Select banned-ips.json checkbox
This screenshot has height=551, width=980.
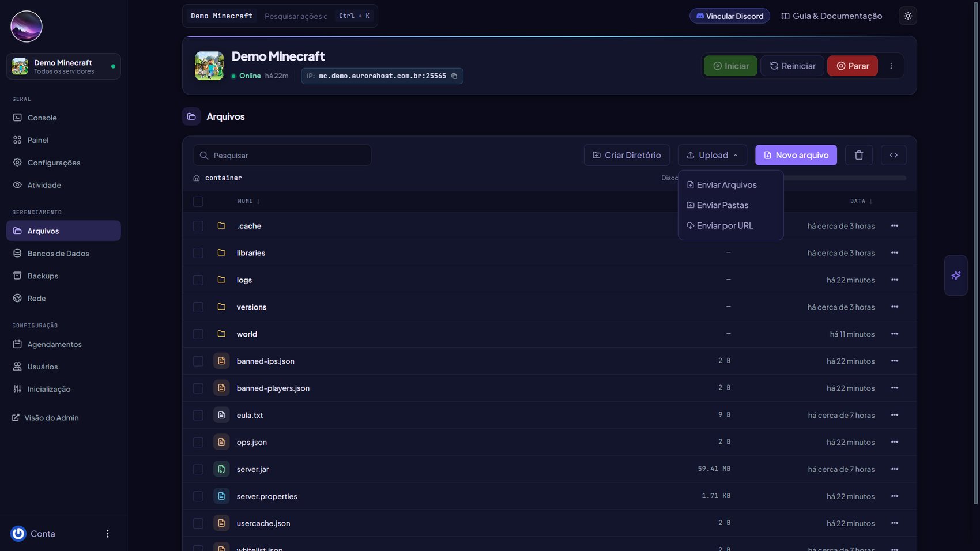[198, 361]
